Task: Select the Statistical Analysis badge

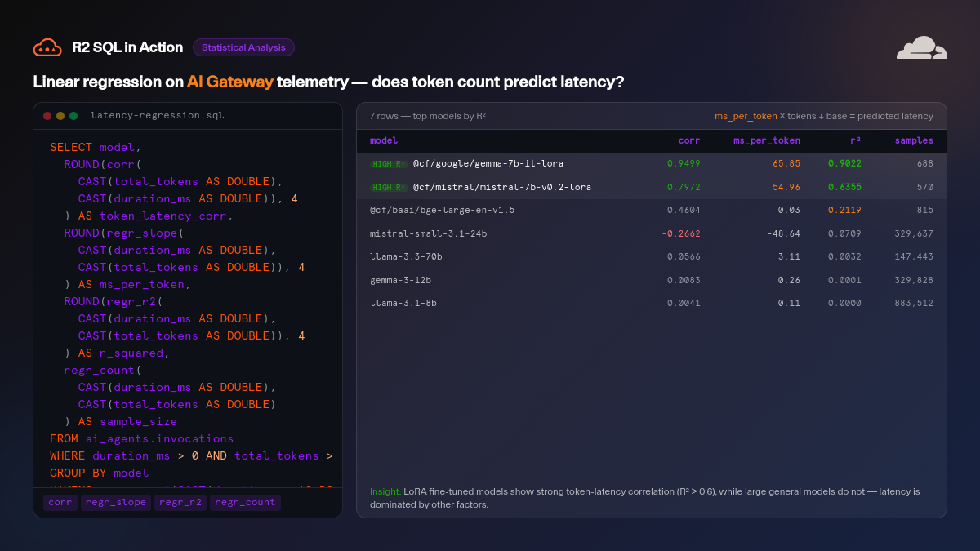Action: coord(243,47)
